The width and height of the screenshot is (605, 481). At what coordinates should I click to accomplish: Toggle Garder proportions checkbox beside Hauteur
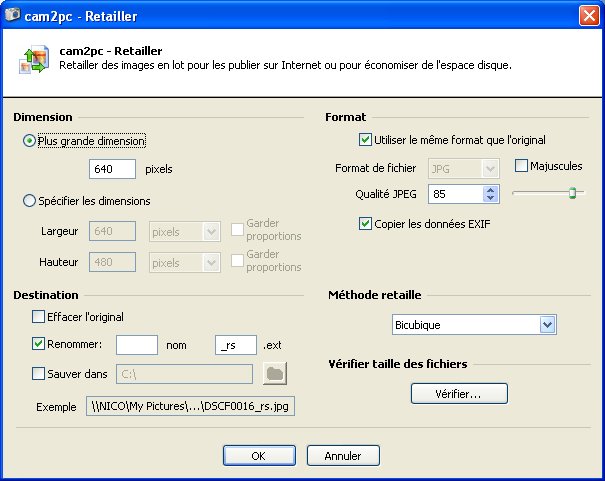pyautogui.click(x=237, y=261)
